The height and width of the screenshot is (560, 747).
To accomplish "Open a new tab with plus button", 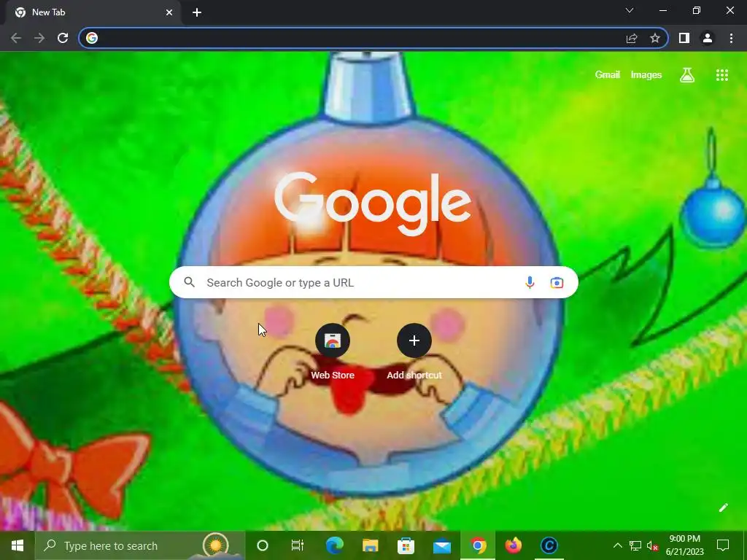I will pyautogui.click(x=197, y=12).
